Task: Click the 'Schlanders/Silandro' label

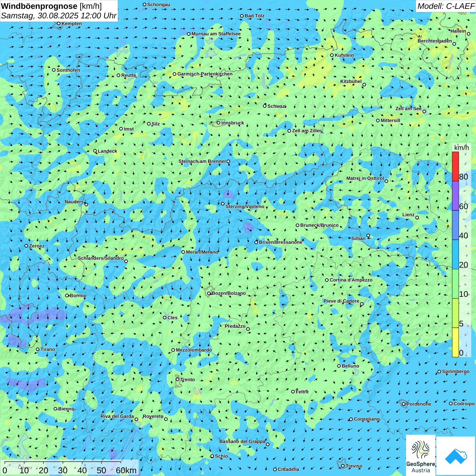Action: [101, 258]
